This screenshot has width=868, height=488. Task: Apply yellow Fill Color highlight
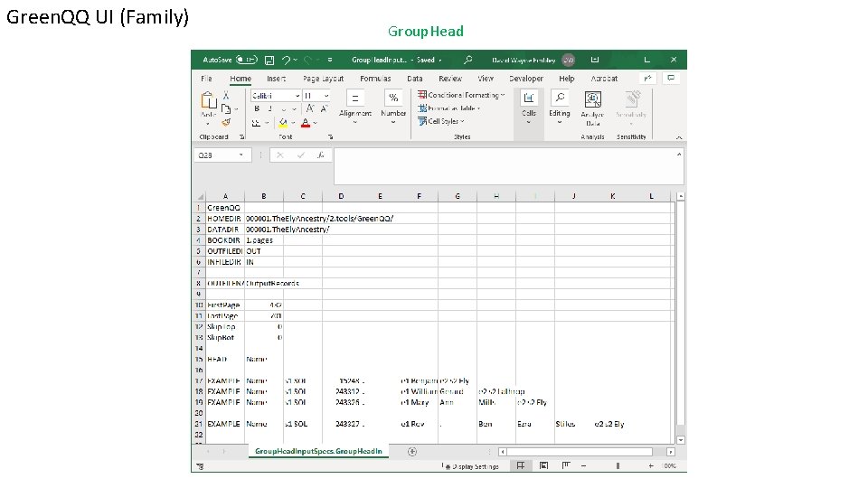click(283, 123)
